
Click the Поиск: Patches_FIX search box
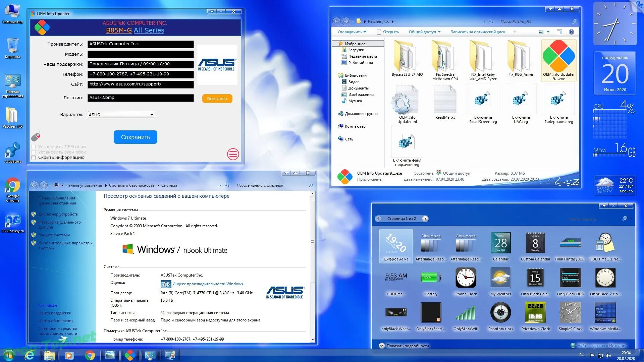point(538,21)
